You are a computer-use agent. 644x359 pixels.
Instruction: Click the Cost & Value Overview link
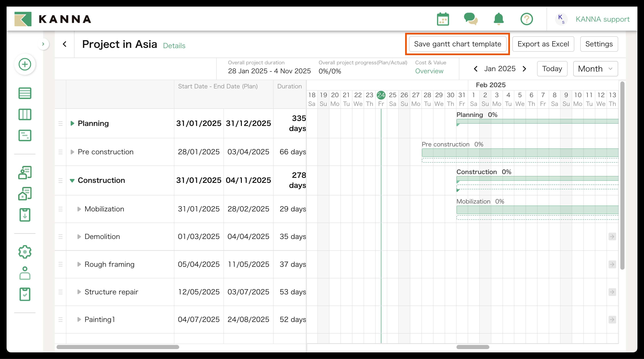[429, 71]
